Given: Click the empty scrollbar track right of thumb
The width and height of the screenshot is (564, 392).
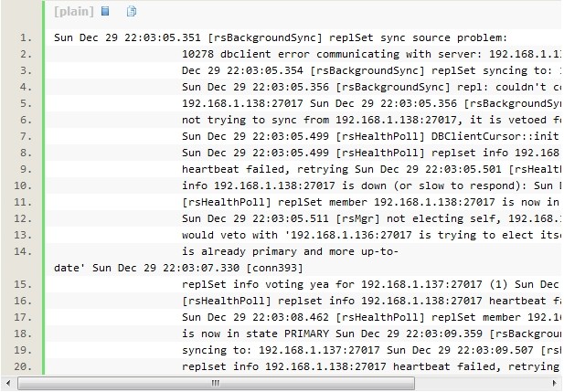Looking at the screenshot, I should 482,383.
